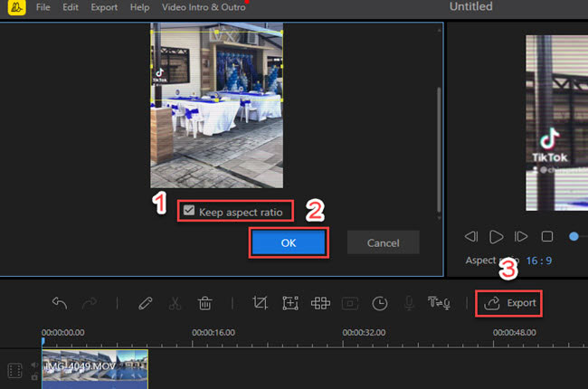The width and height of the screenshot is (588, 389).
Task: Open the Help menu
Action: pyautogui.click(x=139, y=7)
